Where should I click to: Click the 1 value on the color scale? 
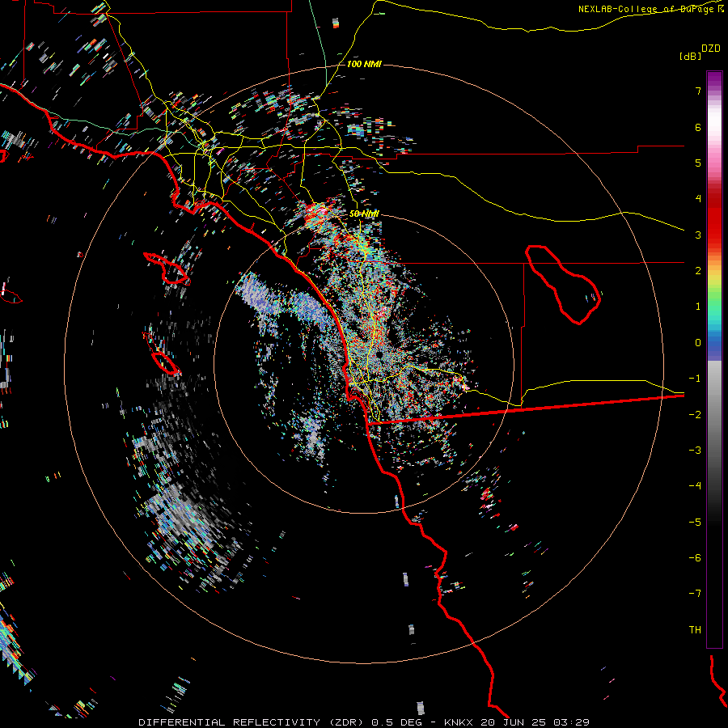click(698, 307)
